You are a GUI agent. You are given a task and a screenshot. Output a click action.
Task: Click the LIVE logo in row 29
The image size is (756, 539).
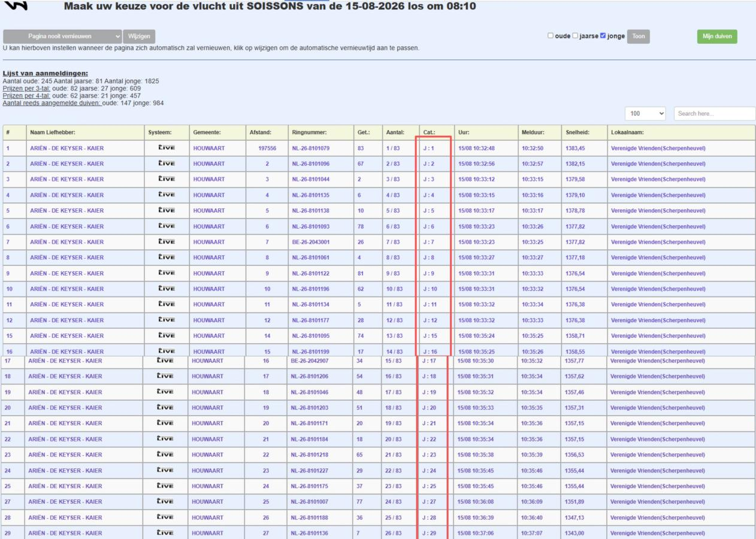pos(164,533)
